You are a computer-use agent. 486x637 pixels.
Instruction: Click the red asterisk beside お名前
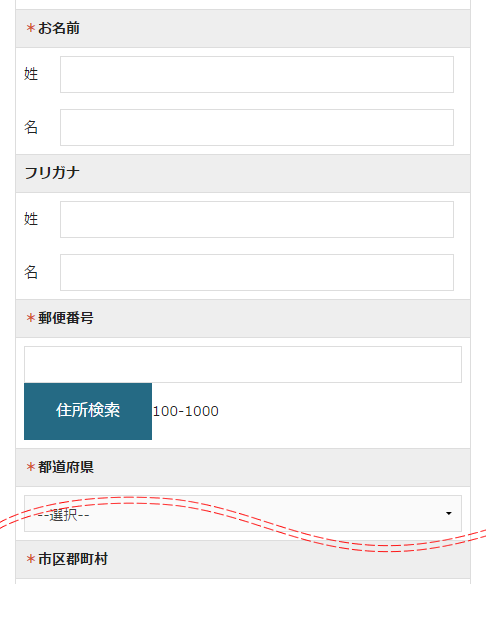pyautogui.click(x=31, y=28)
